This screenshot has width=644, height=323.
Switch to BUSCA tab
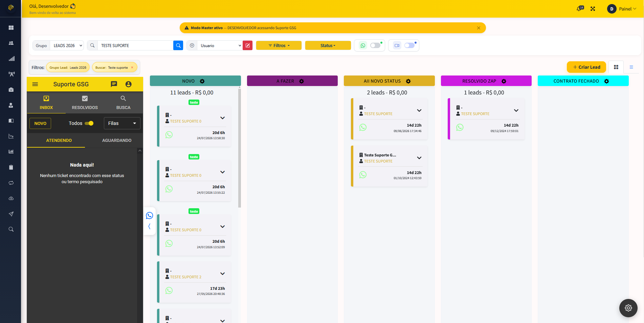(123, 103)
